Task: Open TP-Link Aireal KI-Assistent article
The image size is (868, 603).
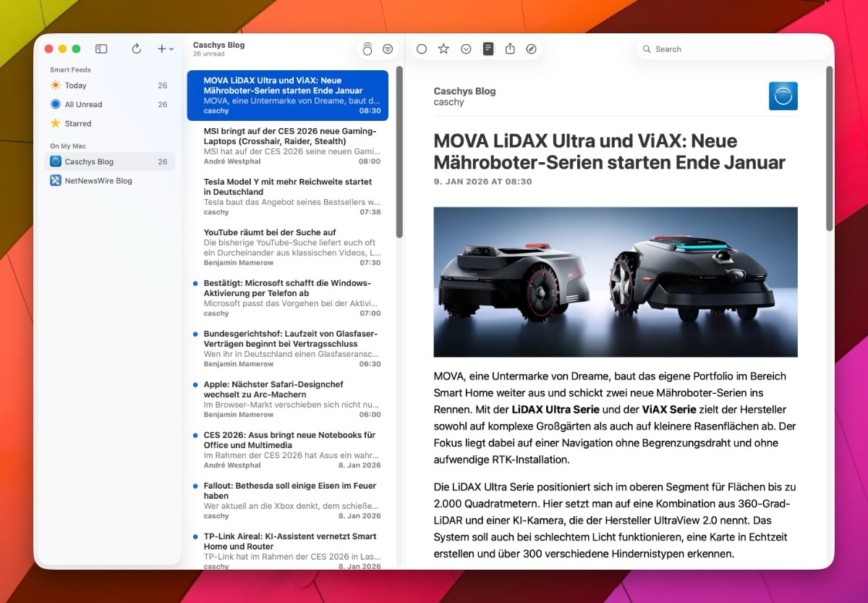Action: [288, 549]
